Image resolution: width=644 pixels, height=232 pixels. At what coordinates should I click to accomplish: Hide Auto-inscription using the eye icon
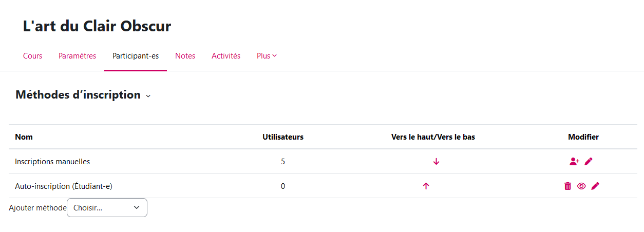pyautogui.click(x=581, y=186)
